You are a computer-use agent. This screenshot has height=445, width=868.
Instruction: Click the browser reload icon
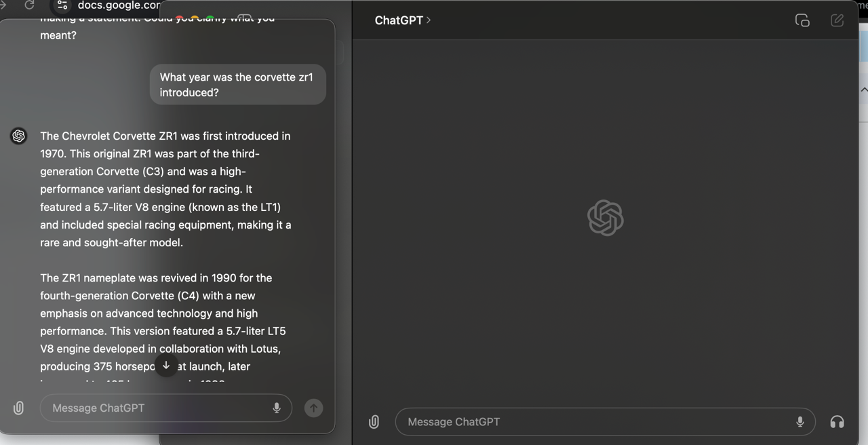pos(29,5)
